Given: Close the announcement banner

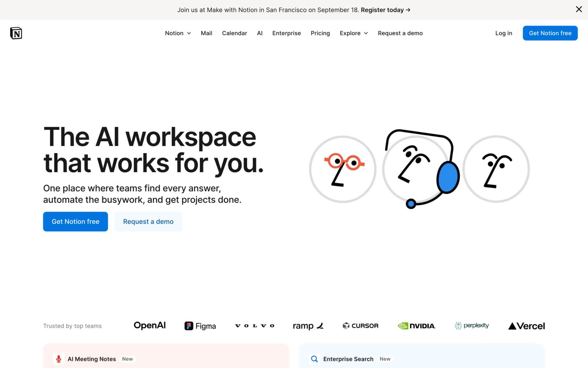Looking at the screenshot, I should (579, 9).
